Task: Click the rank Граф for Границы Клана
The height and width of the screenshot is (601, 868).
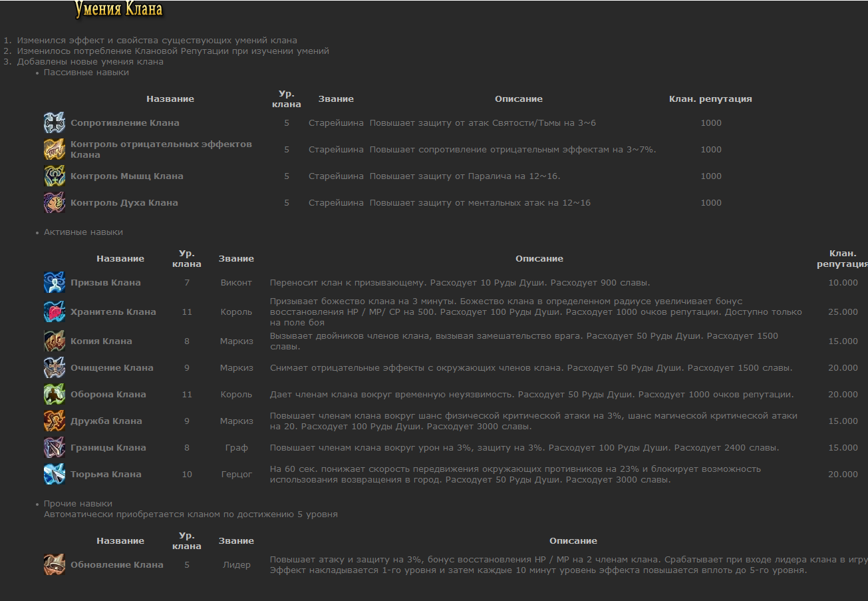Action: (x=236, y=447)
